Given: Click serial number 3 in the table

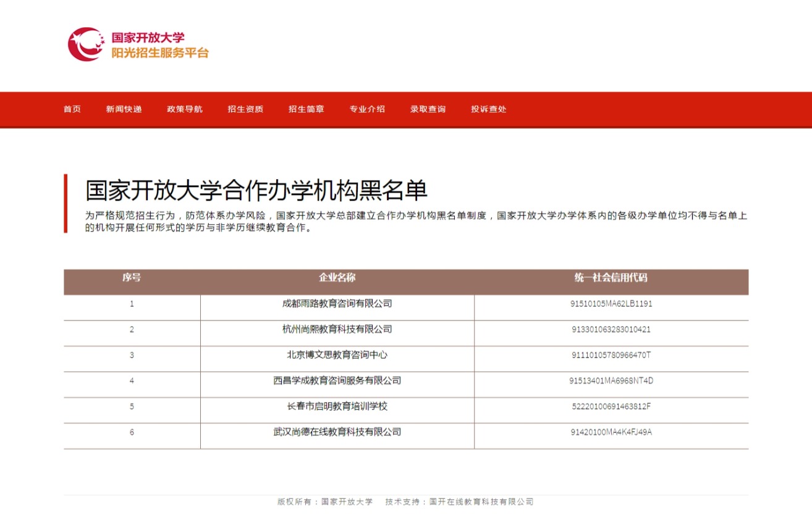Looking at the screenshot, I should point(132,355).
